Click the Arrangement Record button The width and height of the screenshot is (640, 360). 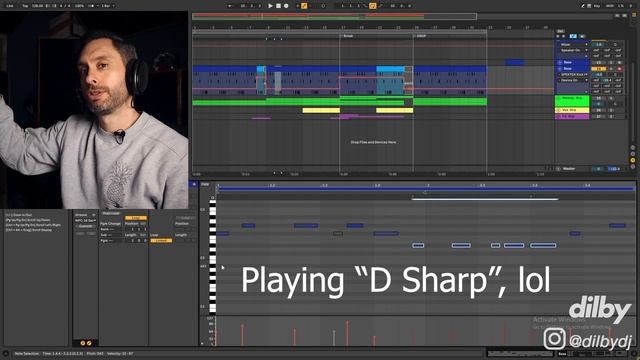tap(286, 6)
